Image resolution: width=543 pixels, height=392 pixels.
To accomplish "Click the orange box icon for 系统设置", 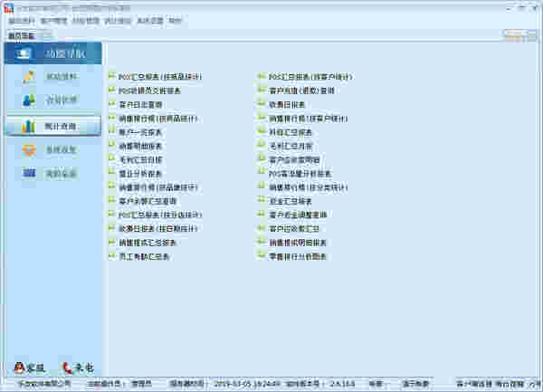I will [x=29, y=150].
